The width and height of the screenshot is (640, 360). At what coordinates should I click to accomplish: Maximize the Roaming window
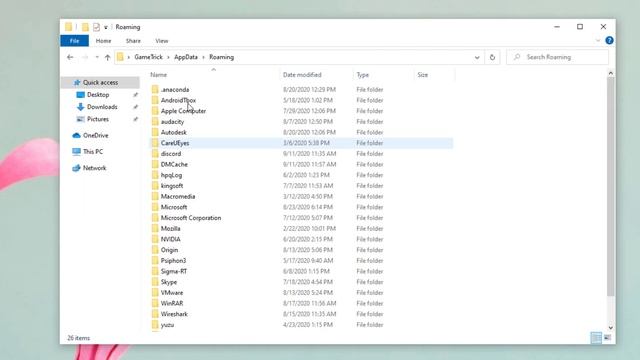pyautogui.click(x=580, y=27)
